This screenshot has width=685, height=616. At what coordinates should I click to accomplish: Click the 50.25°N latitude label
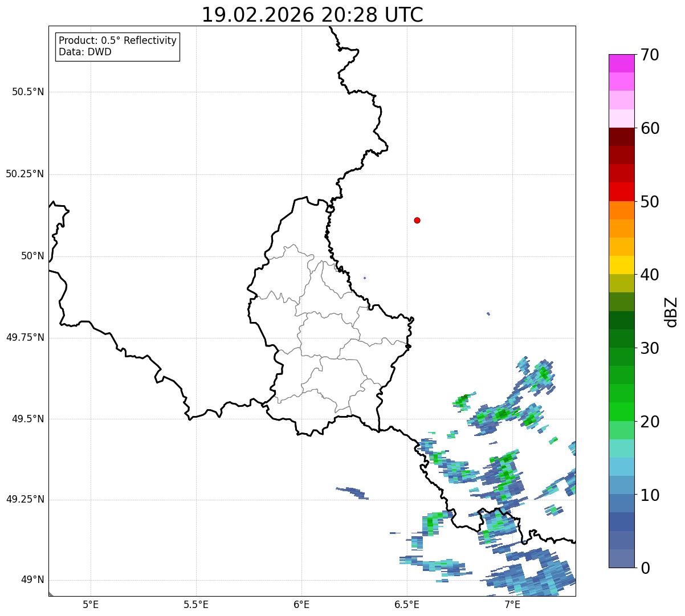[25, 174]
